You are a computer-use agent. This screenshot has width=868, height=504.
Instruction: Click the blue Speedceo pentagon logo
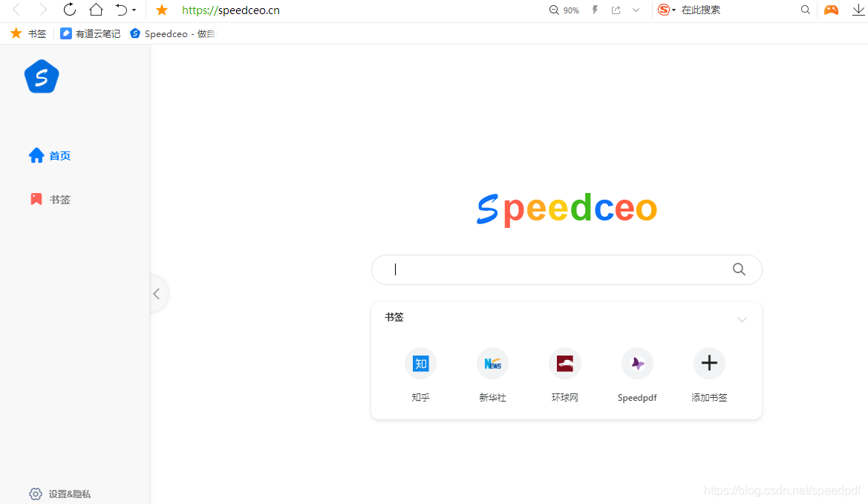tap(42, 76)
